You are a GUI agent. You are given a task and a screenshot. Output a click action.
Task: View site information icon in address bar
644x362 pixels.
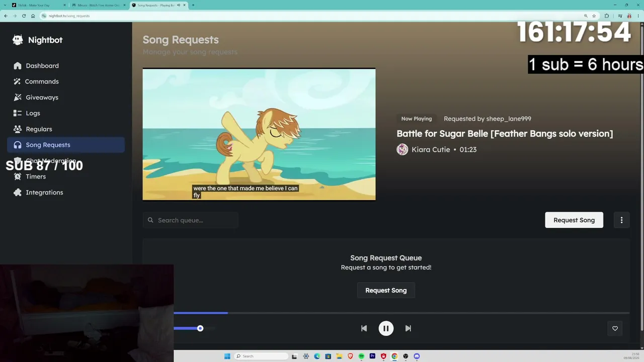point(44,16)
